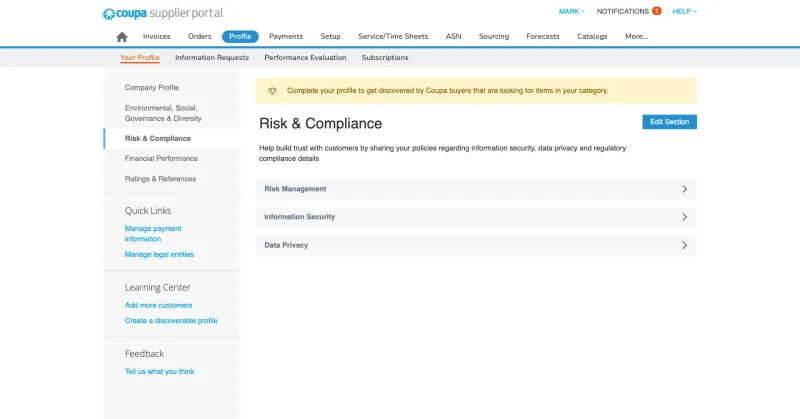Go to the Payments tab

(286, 36)
